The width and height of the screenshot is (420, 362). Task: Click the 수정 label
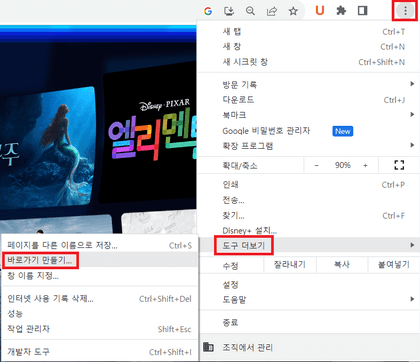tap(230, 266)
